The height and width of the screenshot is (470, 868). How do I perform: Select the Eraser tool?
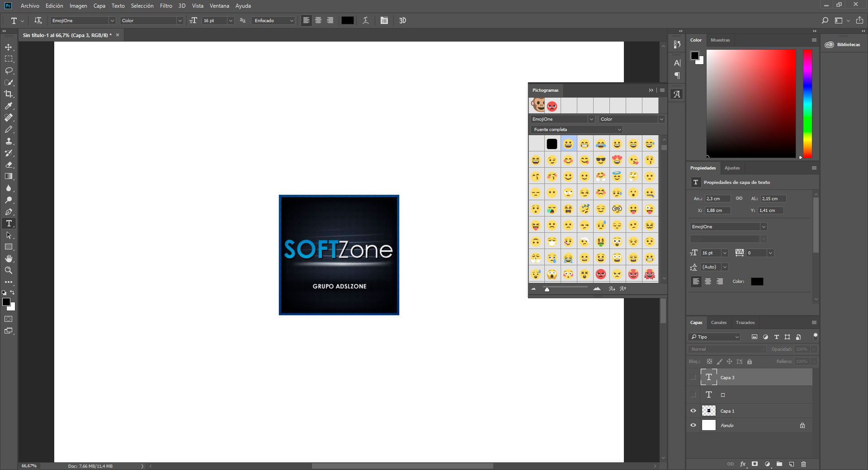click(9, 164)
